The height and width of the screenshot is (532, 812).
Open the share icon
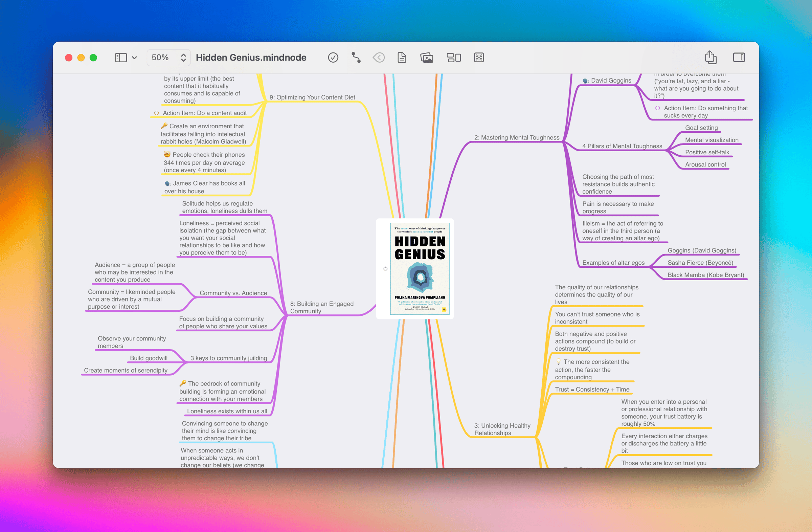point(711,57)
